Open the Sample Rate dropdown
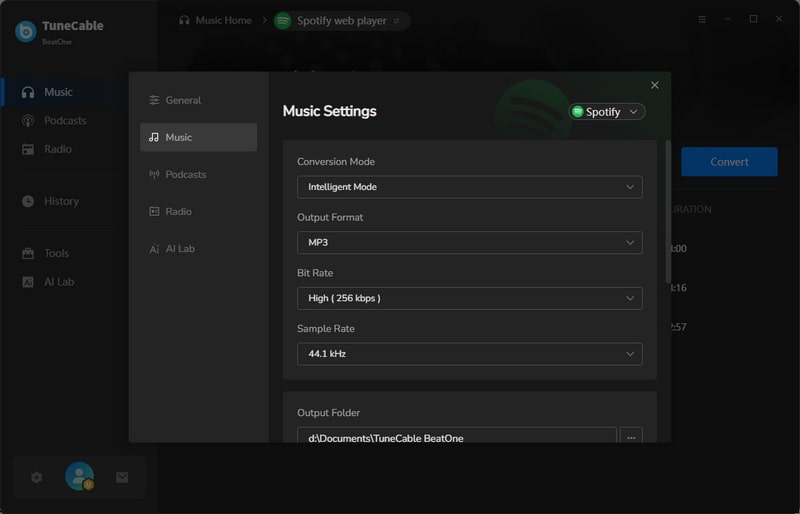Screen dimensions: 800x514 pos(469,354)
